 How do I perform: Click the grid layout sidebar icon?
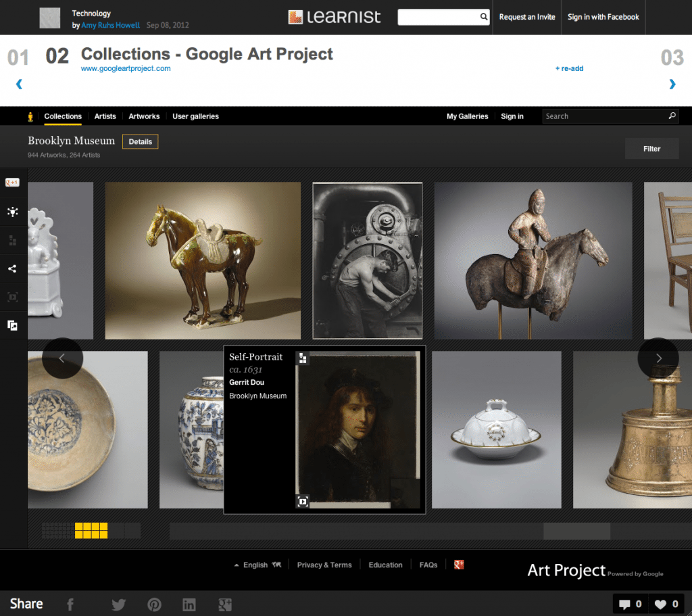click(x=13, y=241)
